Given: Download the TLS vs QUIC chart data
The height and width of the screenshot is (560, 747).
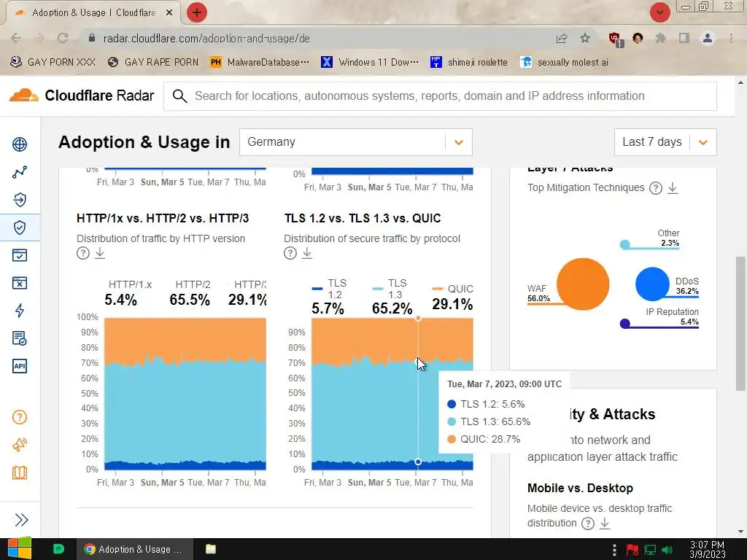Looking at the screenshot, I should 307,253.
